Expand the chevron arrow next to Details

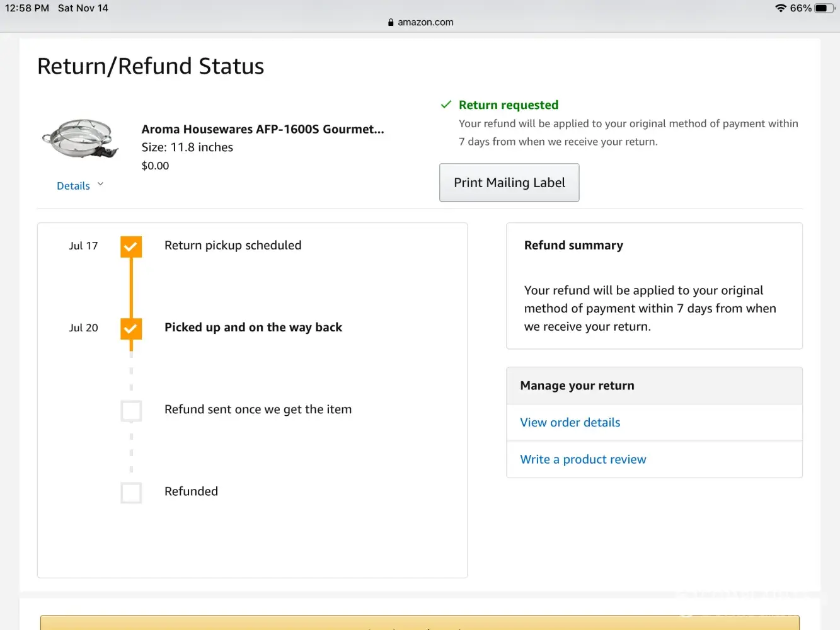point(100,185)
